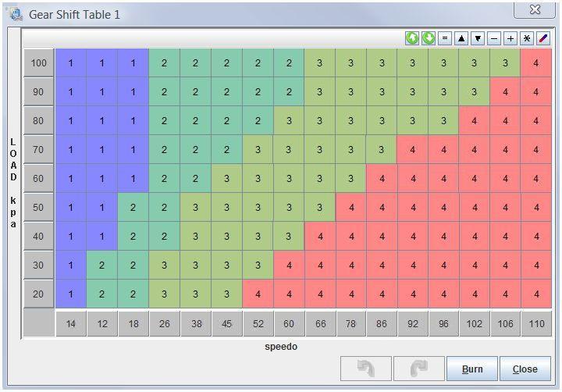Click the asterisk multiply toolbar icon

click(x=527, y=38)
